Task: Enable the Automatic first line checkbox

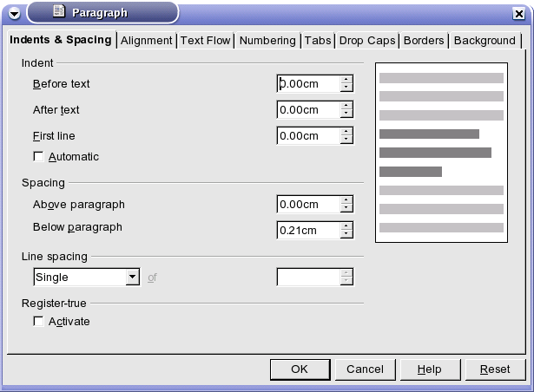Action: [38, 156]
